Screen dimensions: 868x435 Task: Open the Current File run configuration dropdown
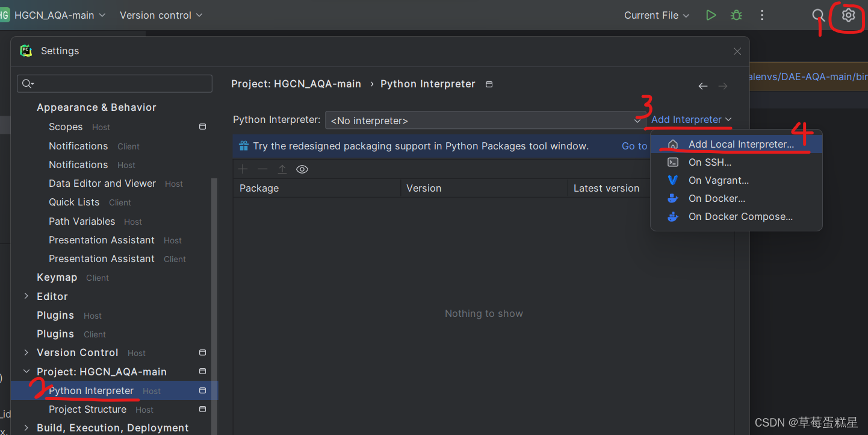tap(657, 15)
